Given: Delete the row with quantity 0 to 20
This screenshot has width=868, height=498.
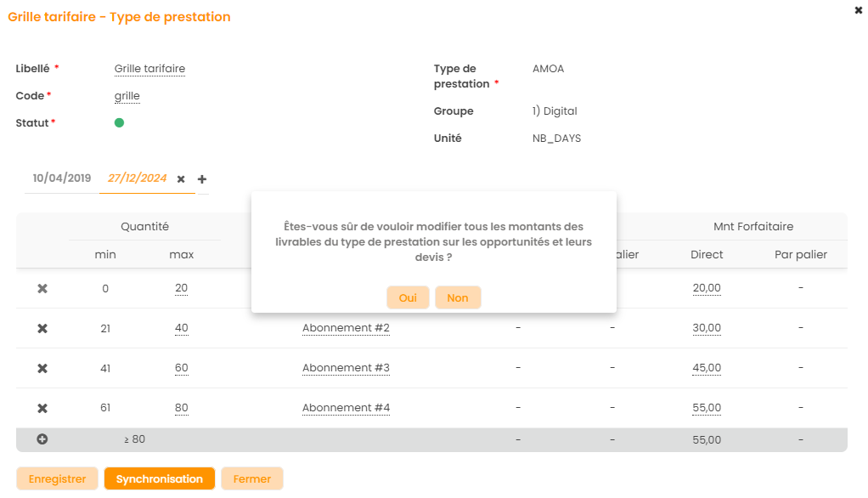Looking at the screenshot, I should (x=42, y=289).
